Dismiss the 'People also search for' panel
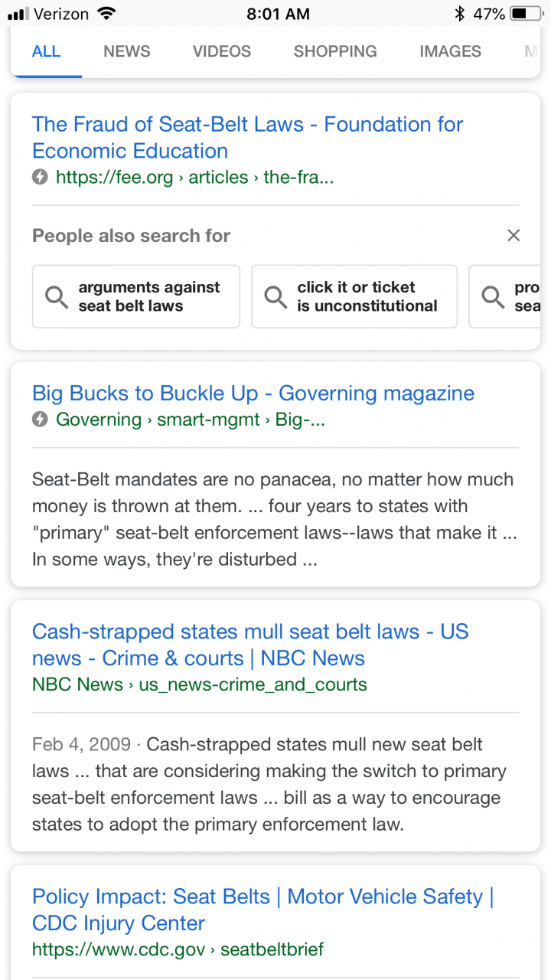This screenshot has height=980, width=551. tap(514, 236)
